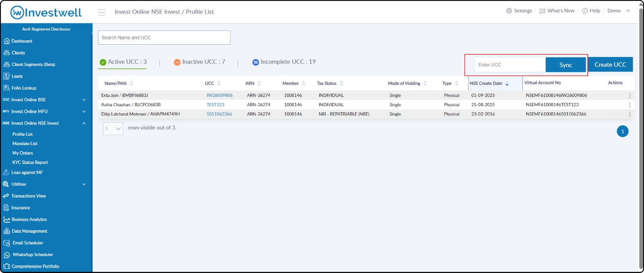This screenshot has width=644, height=273.
Task: Open Settings via the gear icon
Action: tap(509, 11)
